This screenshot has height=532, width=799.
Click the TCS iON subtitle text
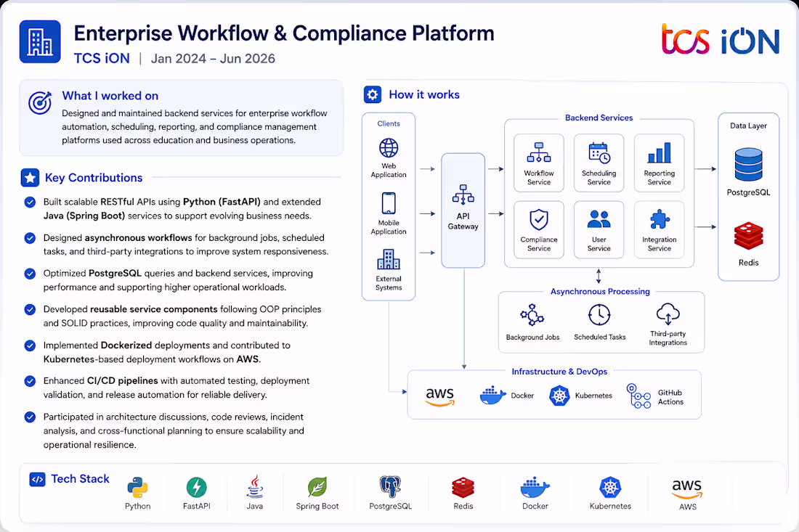pyautogui.click(x=102, y=59)
